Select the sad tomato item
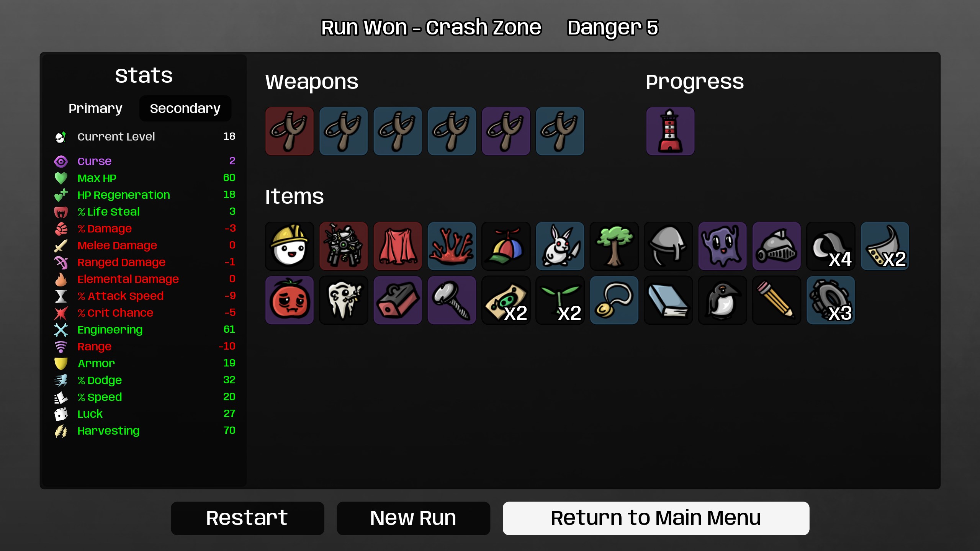Screen dimensions: 980x551 coord(290,300)
